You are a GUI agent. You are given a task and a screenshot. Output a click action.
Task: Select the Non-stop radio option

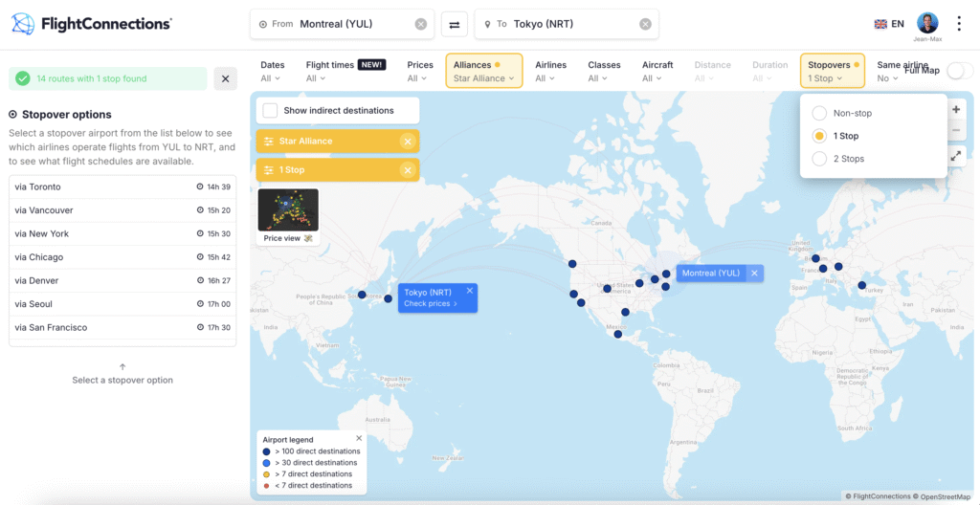[x=819, y=113]
